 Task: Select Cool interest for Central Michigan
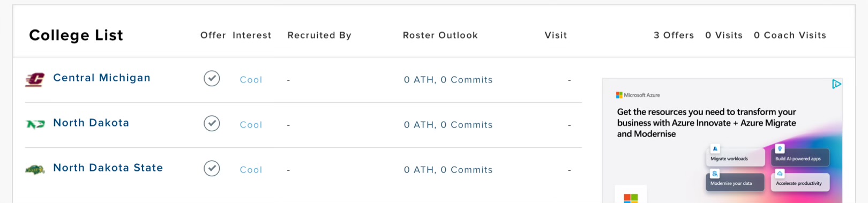[251, 80]
